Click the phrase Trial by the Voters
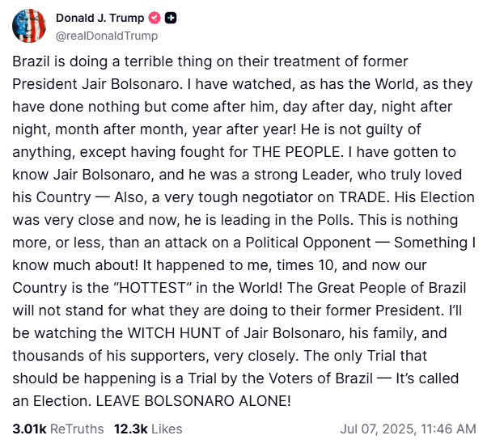 [252, 378]
